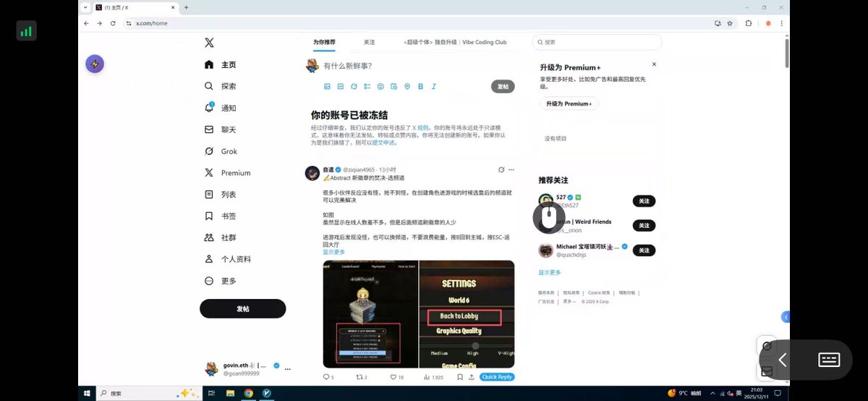Reply to the post via comment icon
Image resolution: width=868 pixels, height=401 pixels.
point(328,377)
